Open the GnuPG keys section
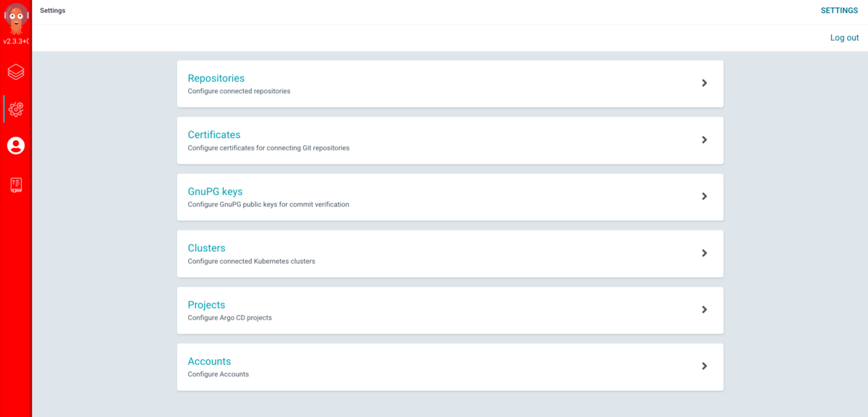The height and width of the screenshot is (417, 868). click(216, 192)
